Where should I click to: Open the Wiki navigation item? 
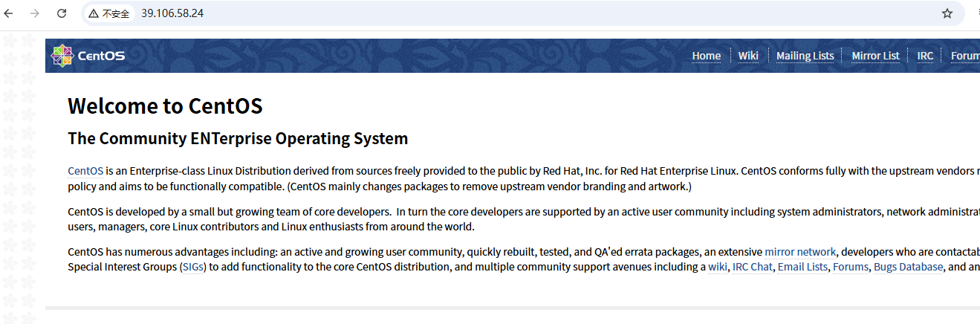748,56
